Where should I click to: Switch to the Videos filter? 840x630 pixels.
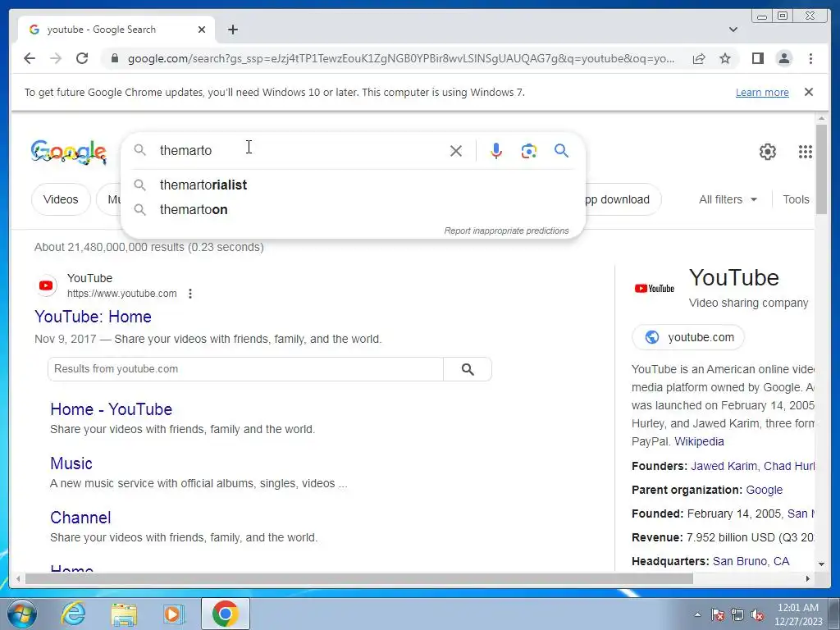[x=61, y=199]
